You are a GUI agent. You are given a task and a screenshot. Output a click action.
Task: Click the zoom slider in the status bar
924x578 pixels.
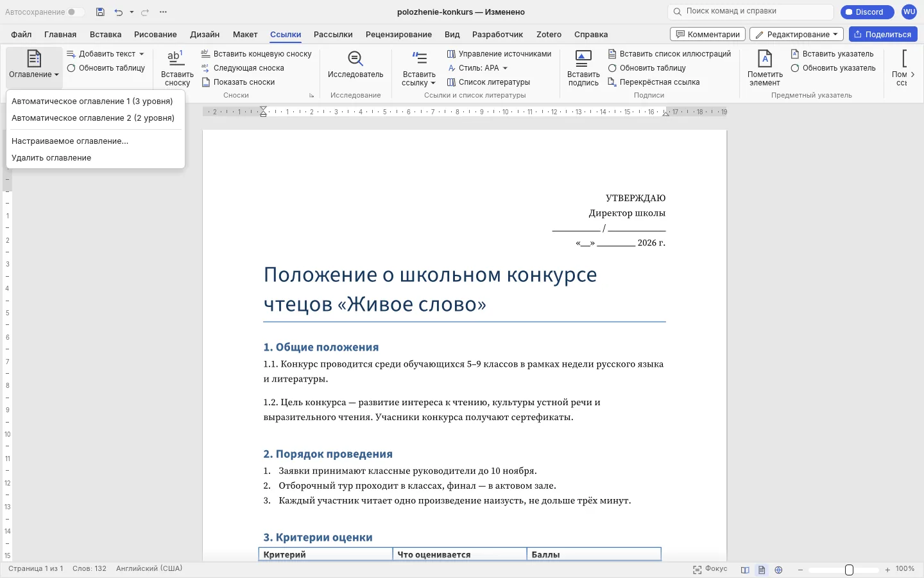coord(844,570)
